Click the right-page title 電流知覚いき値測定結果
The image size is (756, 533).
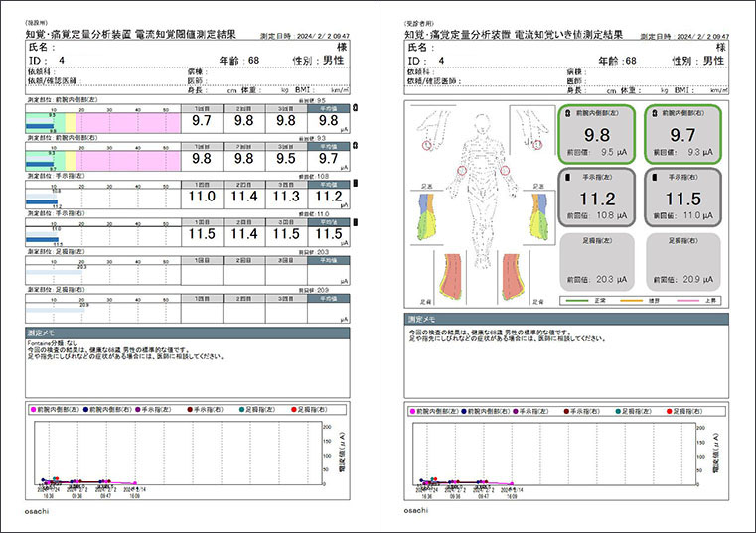(x=569, y=34)
